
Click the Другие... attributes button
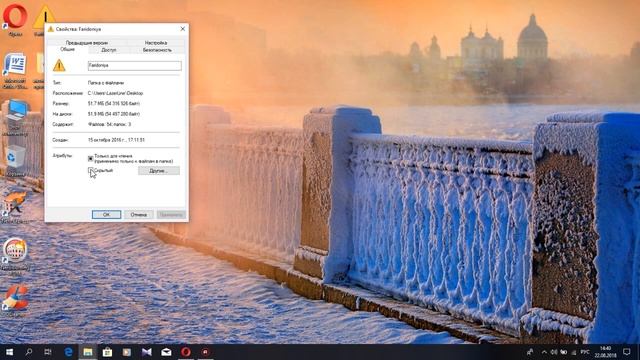coord(159,171)
